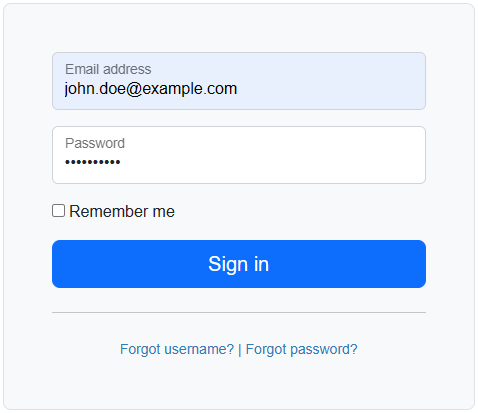Tick the box beside Remember me
This screenshot has height=413, width=478.
click(58, 211)
